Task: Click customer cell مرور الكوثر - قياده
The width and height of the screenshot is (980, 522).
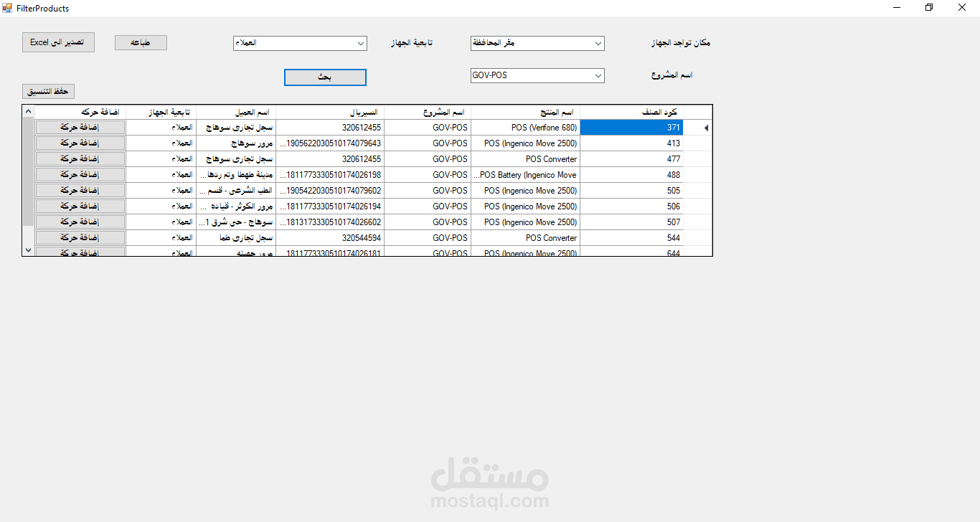Action: point(236,207)
